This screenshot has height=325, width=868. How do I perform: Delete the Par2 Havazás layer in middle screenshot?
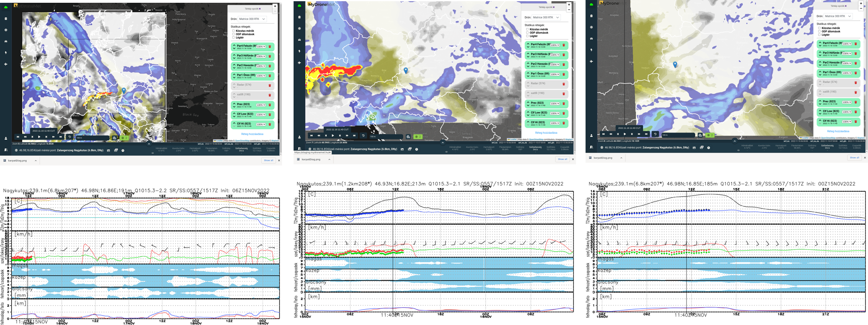point(563,65)
